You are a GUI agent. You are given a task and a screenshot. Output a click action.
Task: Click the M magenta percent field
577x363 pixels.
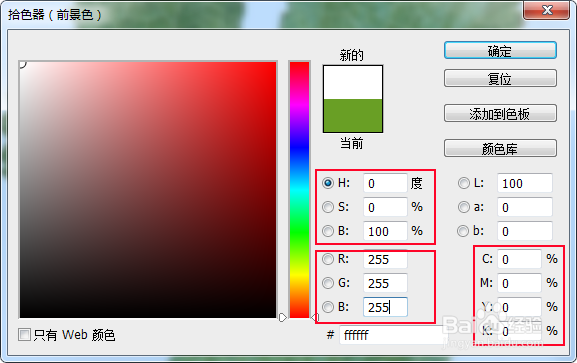[x=520, y=283]
